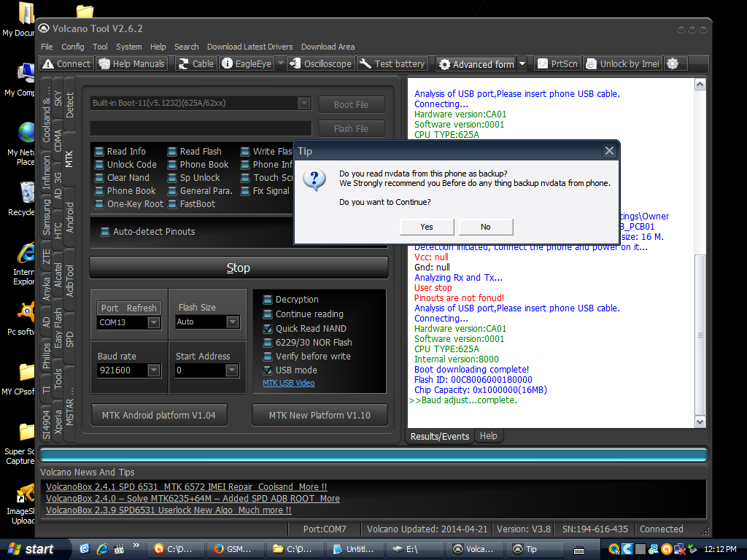
Task: Open MTK Android platform V1.04
Action: 158,415
